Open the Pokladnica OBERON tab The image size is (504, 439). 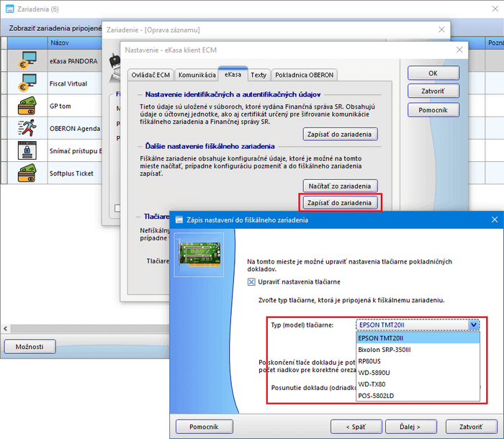coord(305,75)
